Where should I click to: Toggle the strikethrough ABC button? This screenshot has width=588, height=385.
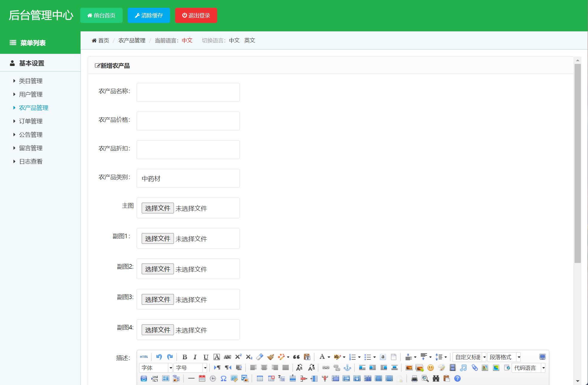coord(227,357)
